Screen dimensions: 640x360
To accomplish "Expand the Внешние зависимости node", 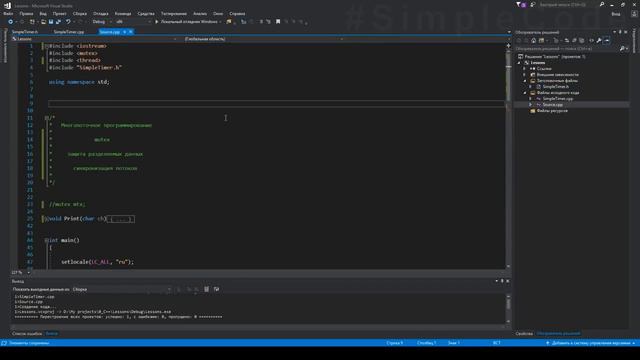I will click(x=525, y=75).
